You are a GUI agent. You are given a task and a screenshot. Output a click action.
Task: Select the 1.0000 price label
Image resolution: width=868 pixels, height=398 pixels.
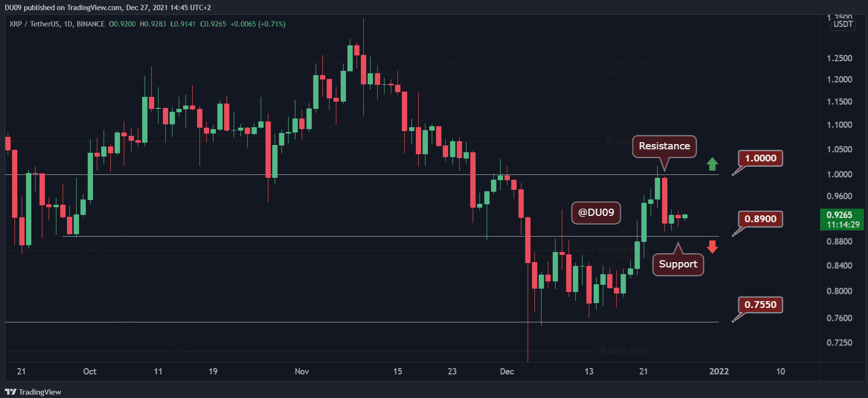760,159
